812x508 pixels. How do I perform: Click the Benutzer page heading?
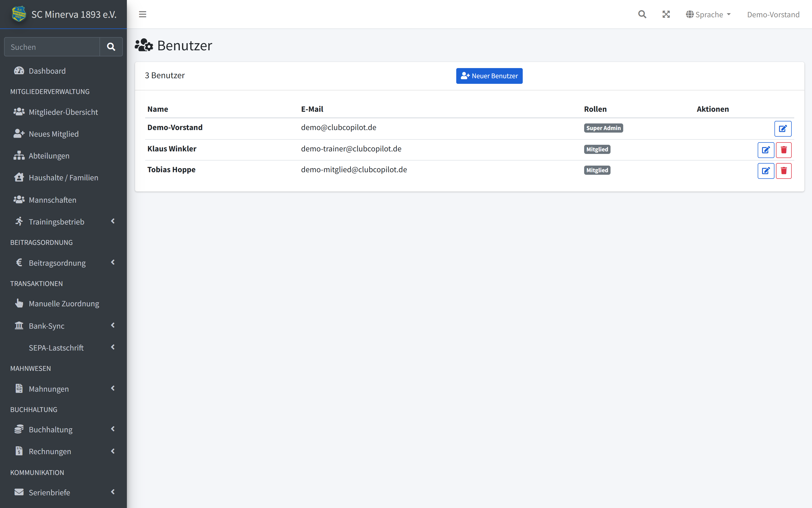[184, 45]
